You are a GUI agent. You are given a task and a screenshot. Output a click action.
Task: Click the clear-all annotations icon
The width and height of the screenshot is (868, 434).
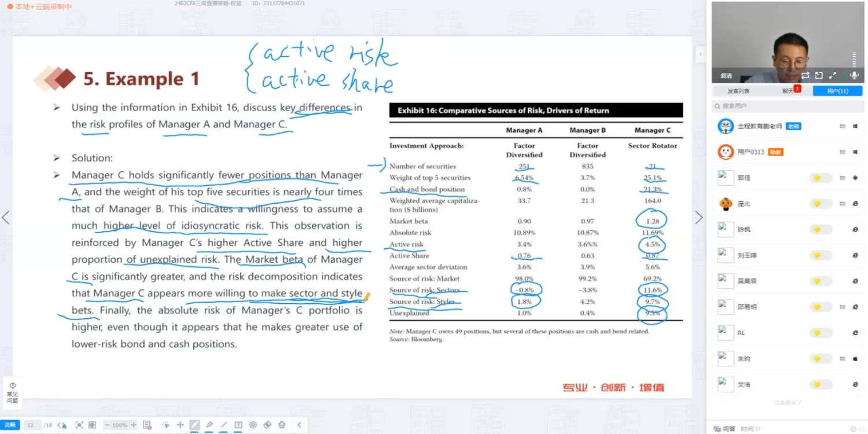[x=282, y=425]
